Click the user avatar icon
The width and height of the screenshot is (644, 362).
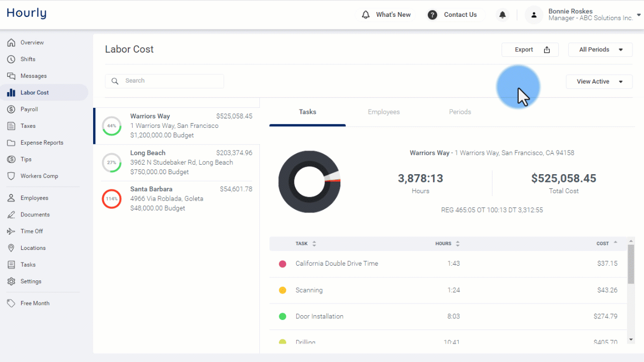click(x=534, y=15)
